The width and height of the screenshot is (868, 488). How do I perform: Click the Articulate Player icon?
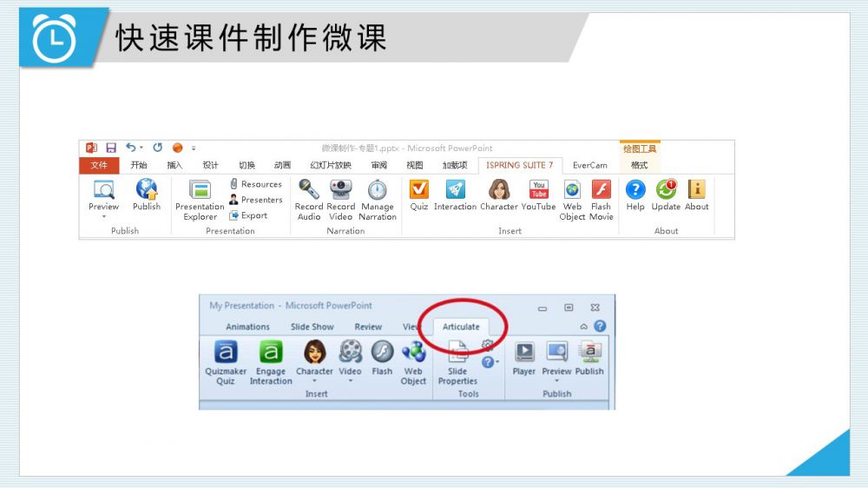click(x=524, y=352)
